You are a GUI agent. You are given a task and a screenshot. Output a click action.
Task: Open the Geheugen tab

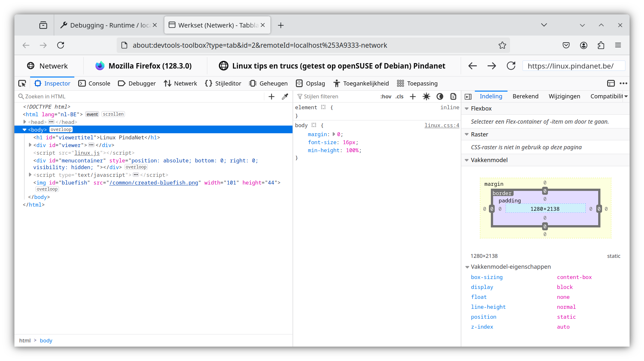coord(268,83)
